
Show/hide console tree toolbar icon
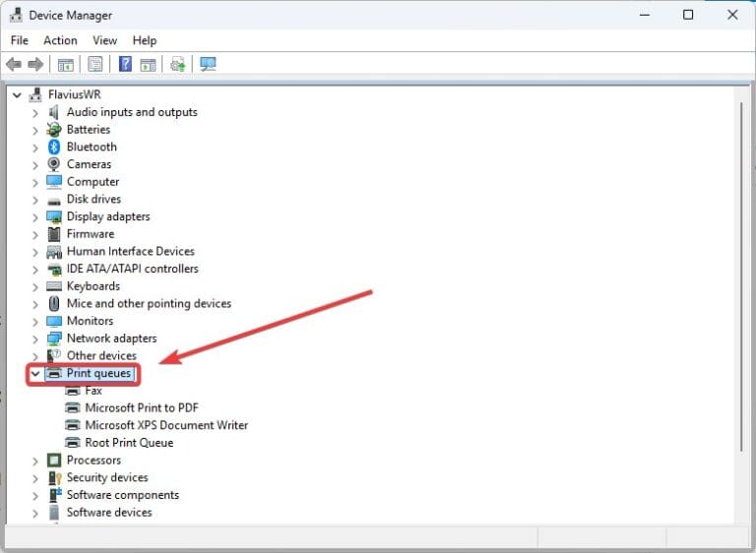66,64
